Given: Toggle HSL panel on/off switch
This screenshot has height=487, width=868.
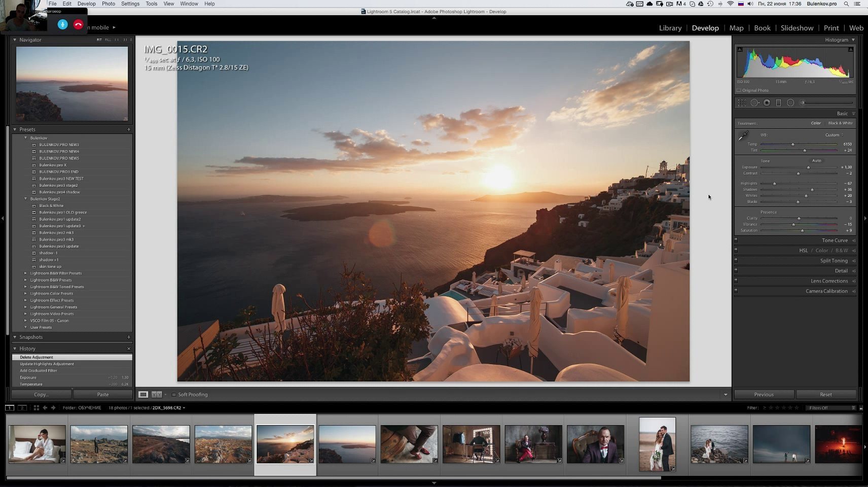Looking at the screenshot, I should [x=736, y=250].
